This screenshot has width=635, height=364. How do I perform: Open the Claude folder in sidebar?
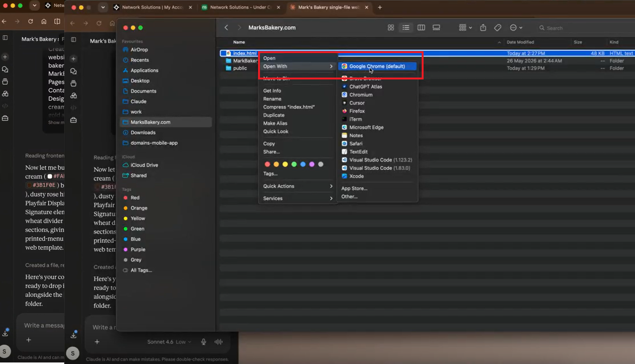click(138, 101)
